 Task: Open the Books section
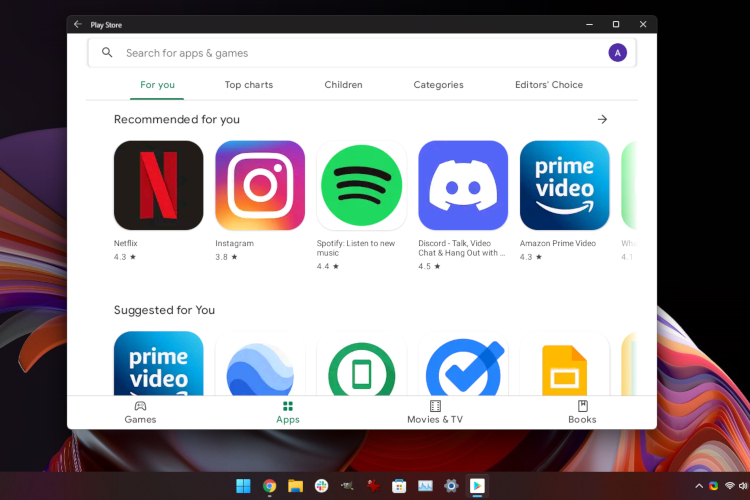click(x=582, y=412)
